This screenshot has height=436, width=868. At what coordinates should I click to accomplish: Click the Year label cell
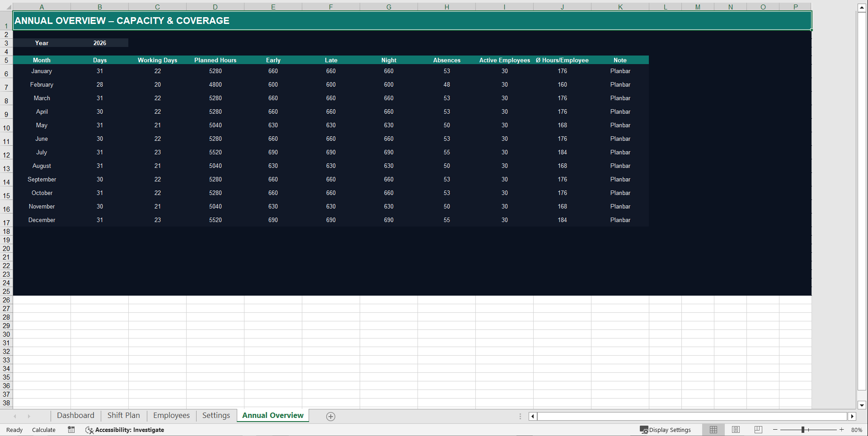pos(42,43)
